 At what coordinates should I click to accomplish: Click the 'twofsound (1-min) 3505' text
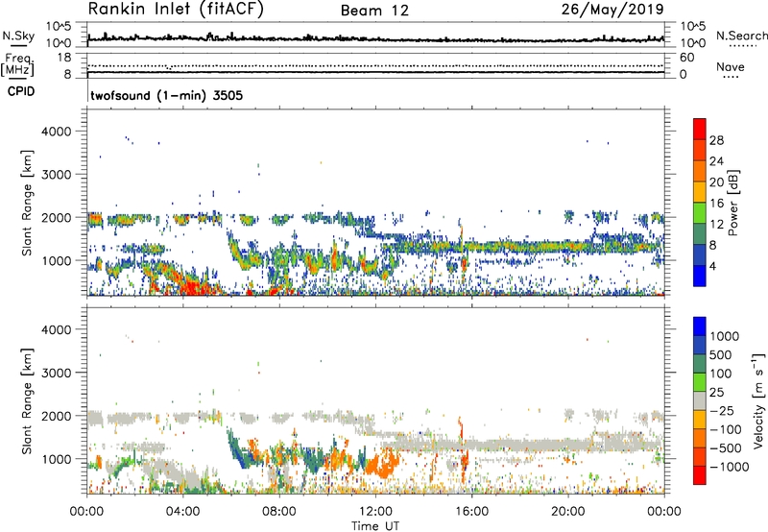166,95
